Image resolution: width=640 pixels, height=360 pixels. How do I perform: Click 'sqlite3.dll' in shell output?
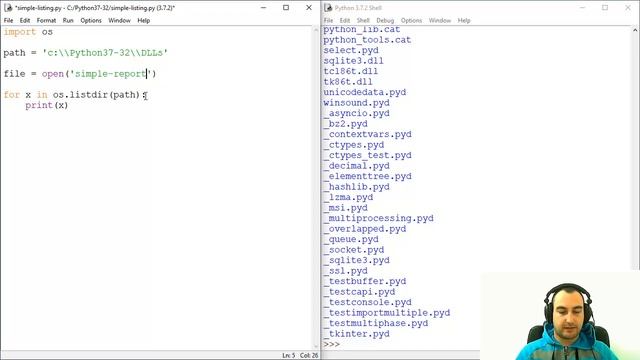(353, 61)
